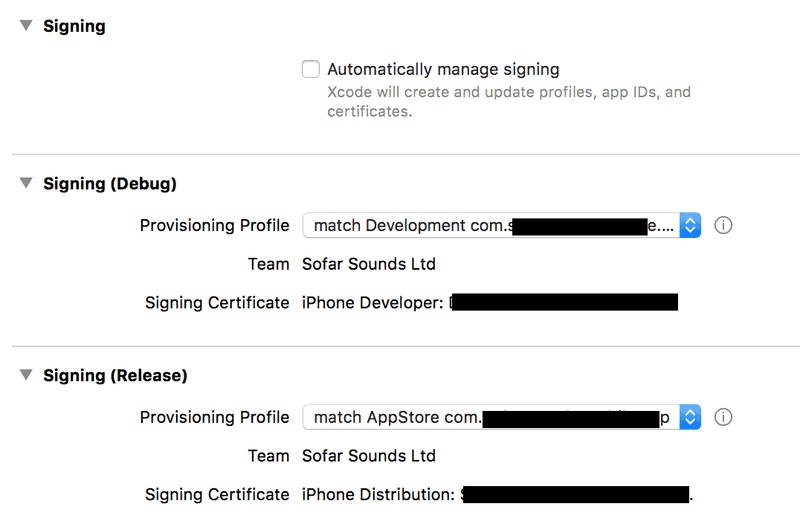This screenshot has width=800, height=532.
Task: Click the Debug Provisioning Profile label
Action: click(x=214, y=226)
